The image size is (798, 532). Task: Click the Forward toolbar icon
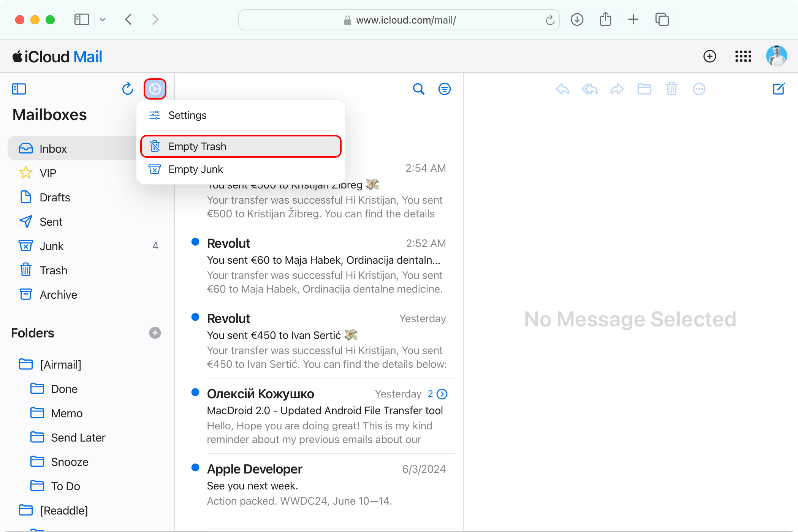[617, 89]
